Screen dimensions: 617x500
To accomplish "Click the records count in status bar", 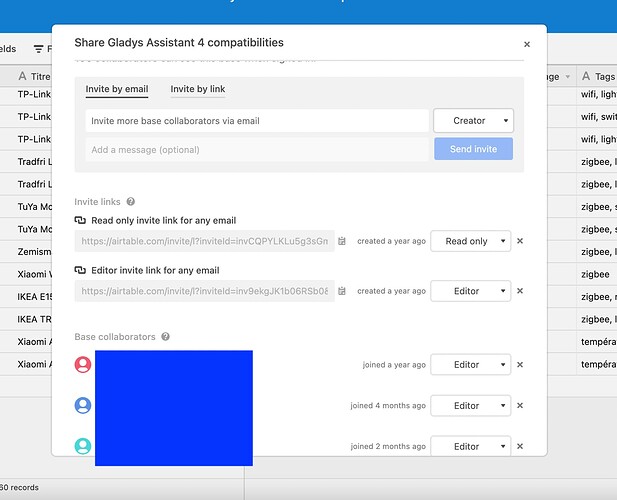I will pos(19,487).
